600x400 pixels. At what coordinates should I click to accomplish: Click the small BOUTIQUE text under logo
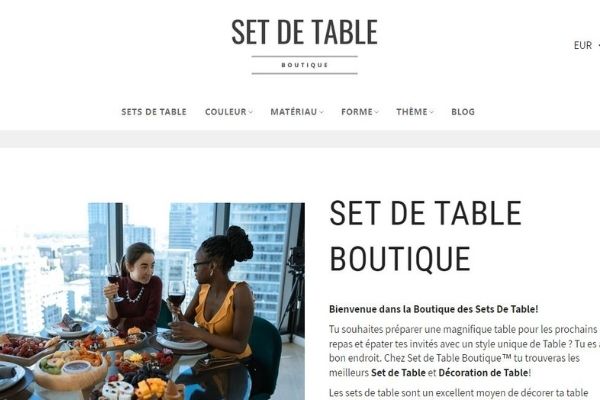point(305,65)
